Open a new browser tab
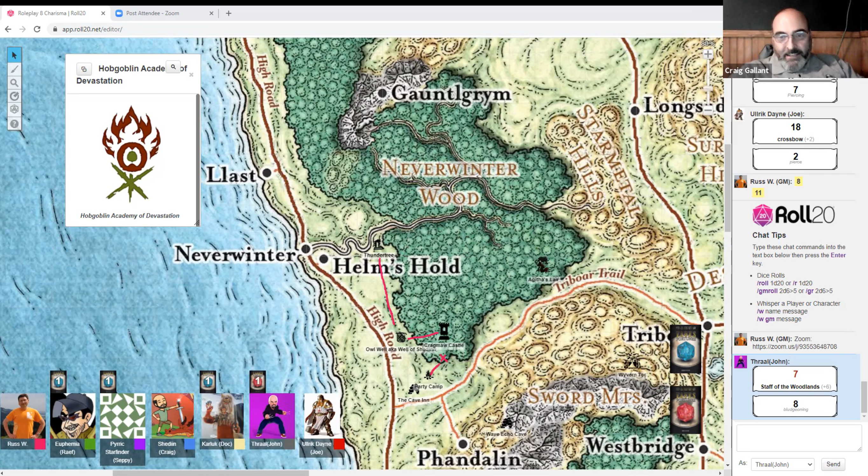Image resolution: width=868 pixels, height=476 pixels. tap(229, 13)
